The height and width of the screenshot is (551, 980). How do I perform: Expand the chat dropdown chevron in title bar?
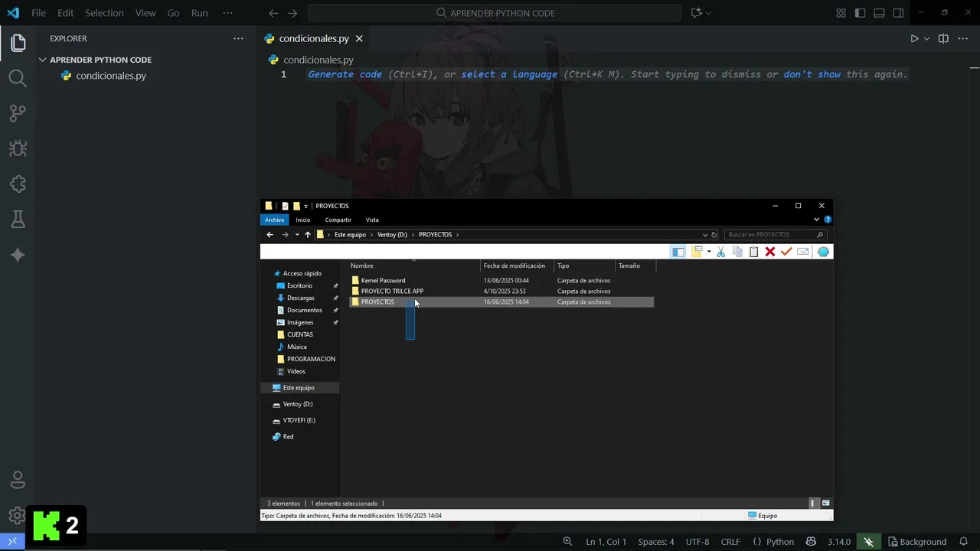tap(708, 13)
